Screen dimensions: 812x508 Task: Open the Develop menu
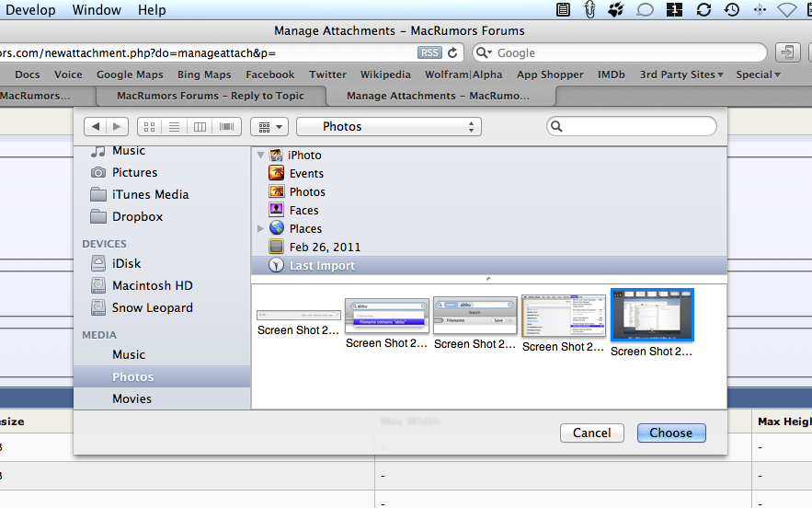[x=30, y=10]
